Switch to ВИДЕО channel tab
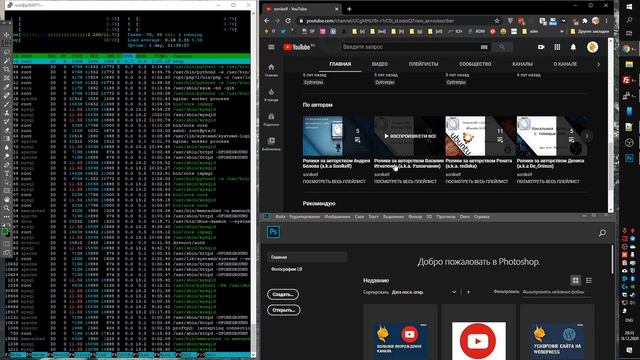Image resolution: width=640 pixels, height=360 pixels. tap(380, 64)
